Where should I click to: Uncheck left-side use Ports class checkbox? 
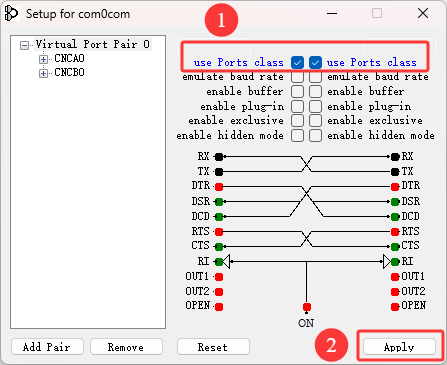pyautogui.click(x=297, y=63)
